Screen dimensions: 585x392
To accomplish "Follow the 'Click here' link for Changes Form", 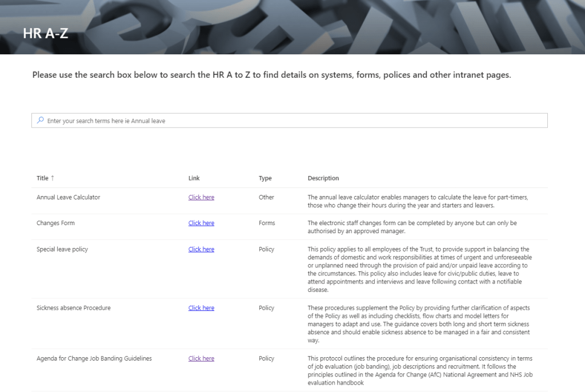I will tap(201, 223).
